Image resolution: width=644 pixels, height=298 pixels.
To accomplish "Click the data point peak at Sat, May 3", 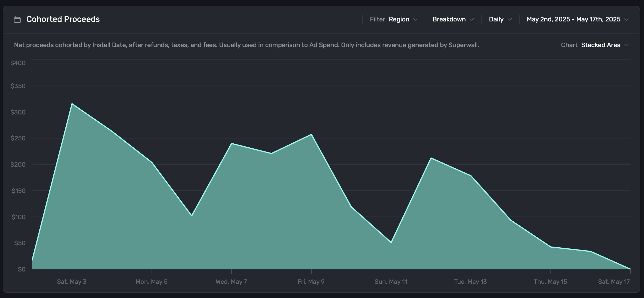I will point(72,104).
